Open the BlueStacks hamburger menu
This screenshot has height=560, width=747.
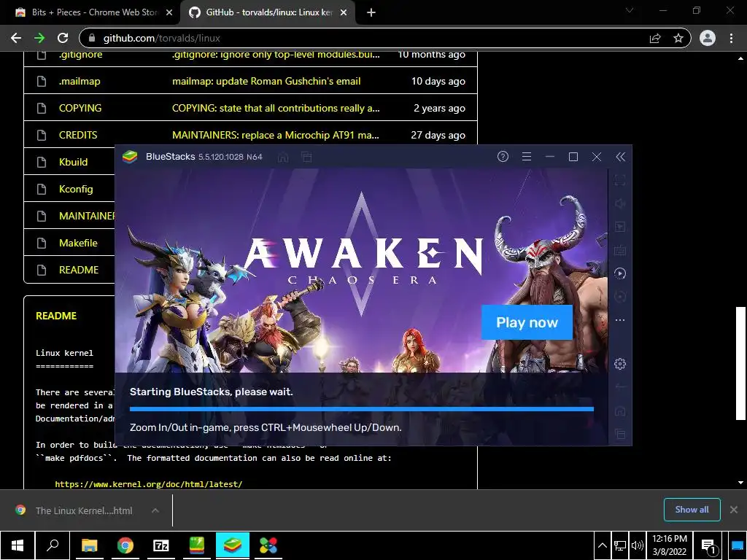click(527, 157)
